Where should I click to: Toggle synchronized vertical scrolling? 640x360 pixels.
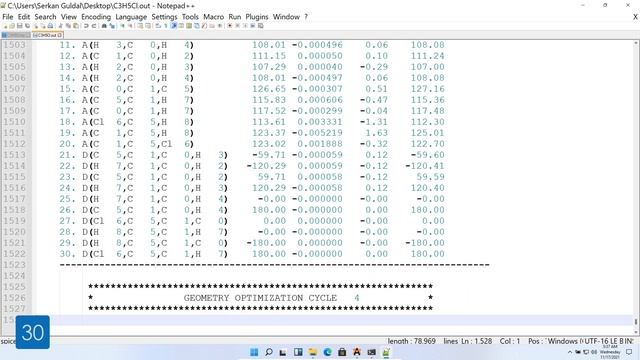pos(140,26)
